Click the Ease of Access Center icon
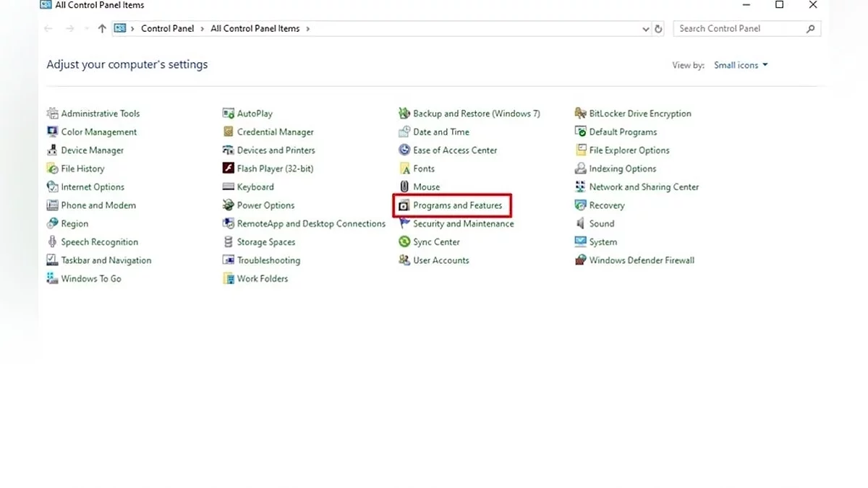868x488 pixels. [x=404, y=150]
